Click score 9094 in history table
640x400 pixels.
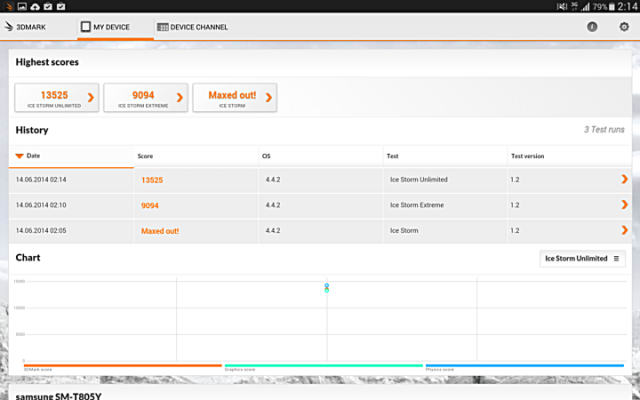(150, 205)
